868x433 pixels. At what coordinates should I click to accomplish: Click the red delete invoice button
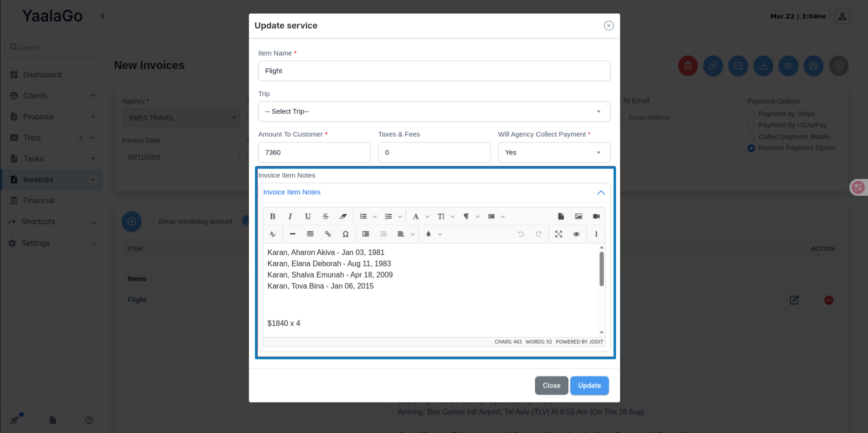tap(688, 66)
